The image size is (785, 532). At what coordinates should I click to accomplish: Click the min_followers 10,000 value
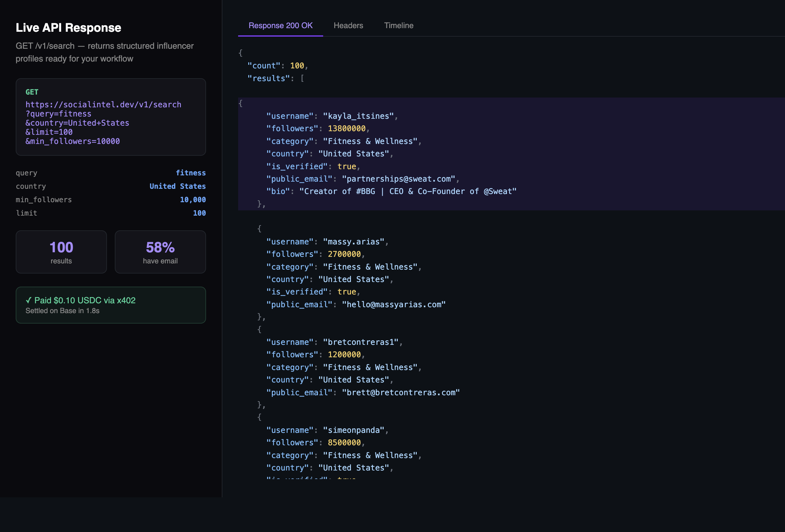(x=193, y=199)
